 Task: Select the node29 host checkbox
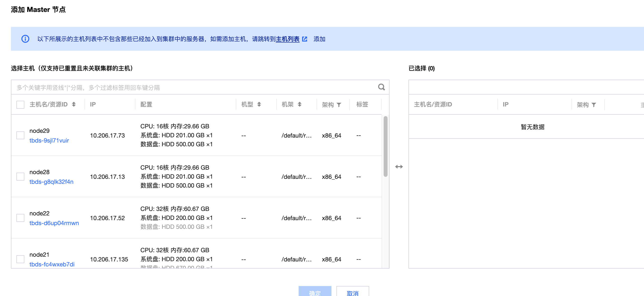[x=20, y=135]
